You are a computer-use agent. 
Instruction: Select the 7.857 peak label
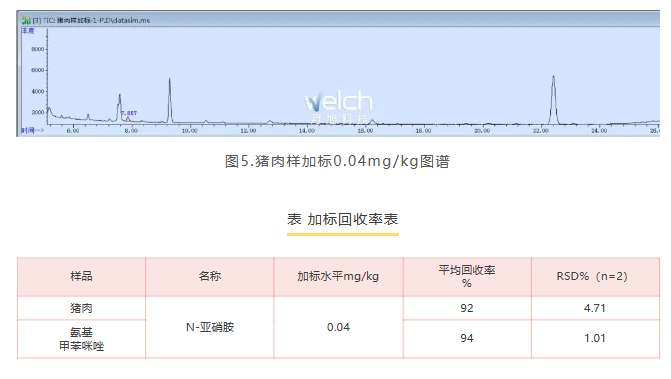[x=130, y=113]
